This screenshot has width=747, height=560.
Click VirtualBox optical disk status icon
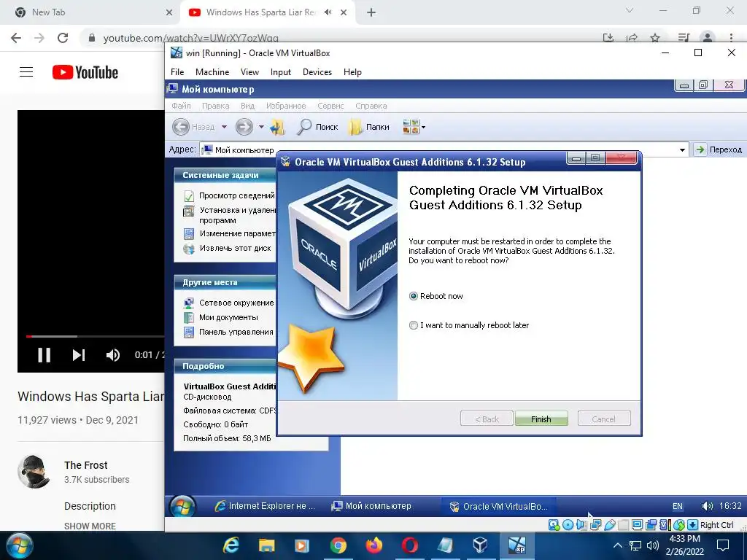568,525
